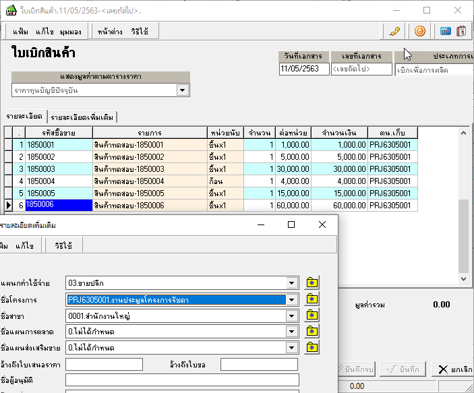Click scroll down arrow of item table
Screen dimensions: 474x393
463,279
